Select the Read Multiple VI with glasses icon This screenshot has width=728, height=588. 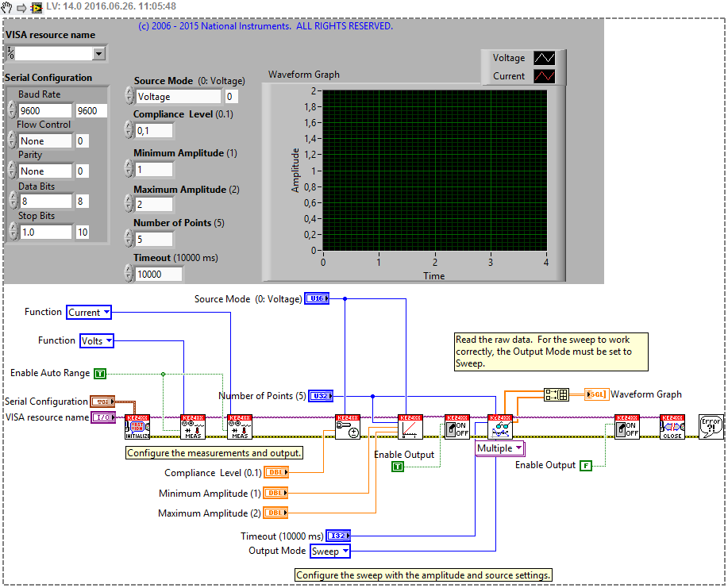point(500,425)
